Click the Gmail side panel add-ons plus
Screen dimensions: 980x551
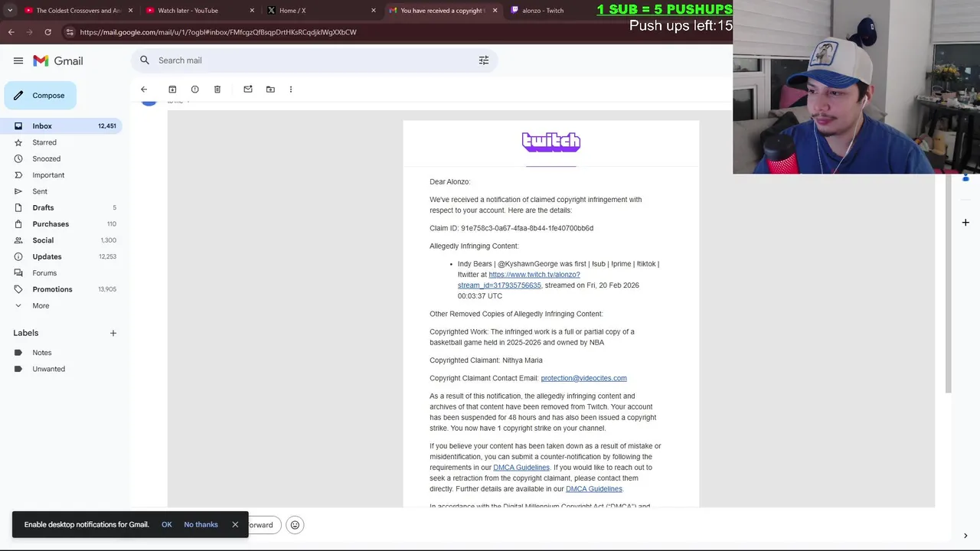coord(965,223)
